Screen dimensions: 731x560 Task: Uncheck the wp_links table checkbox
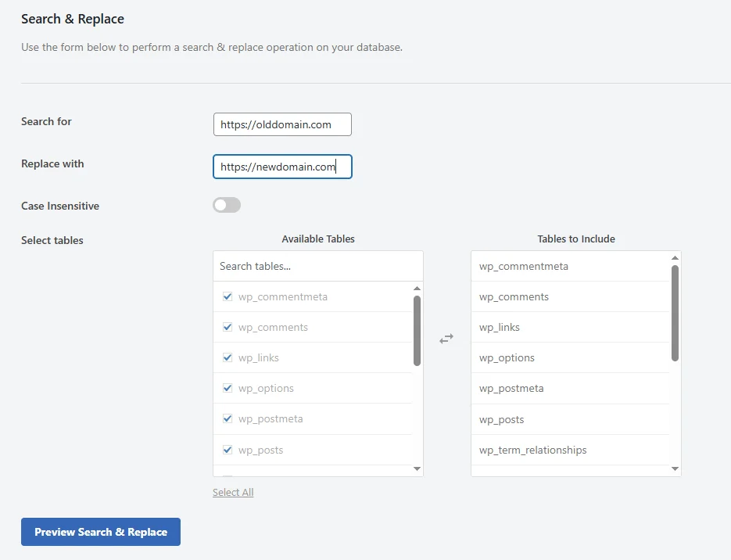pos(227,357)
